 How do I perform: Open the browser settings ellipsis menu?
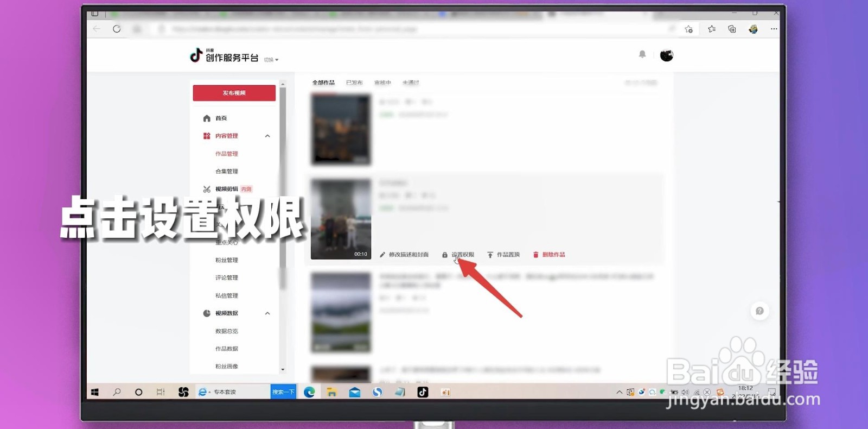tap(774, 29)
